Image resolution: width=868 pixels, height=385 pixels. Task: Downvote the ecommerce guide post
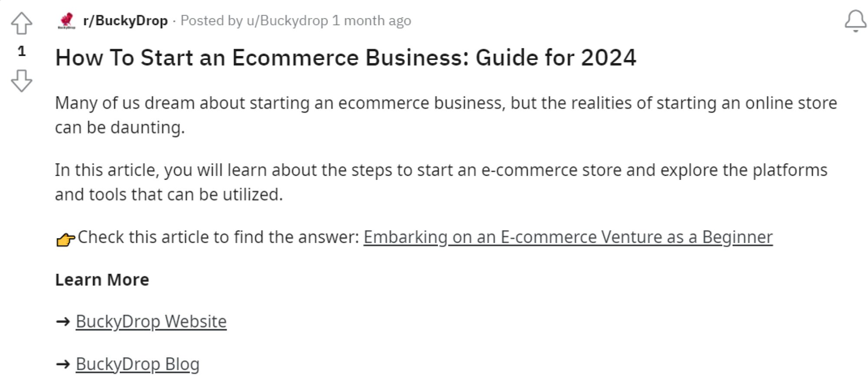(21, 80)
